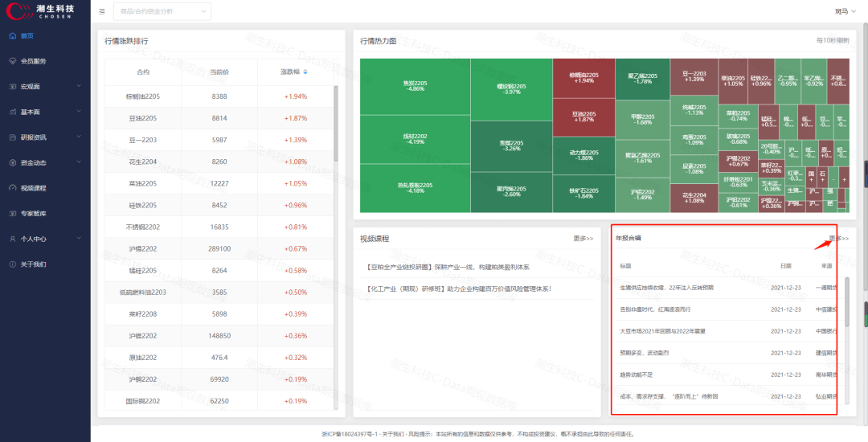
Task: Click the 当前价 column header
Action: pos(219,72)
